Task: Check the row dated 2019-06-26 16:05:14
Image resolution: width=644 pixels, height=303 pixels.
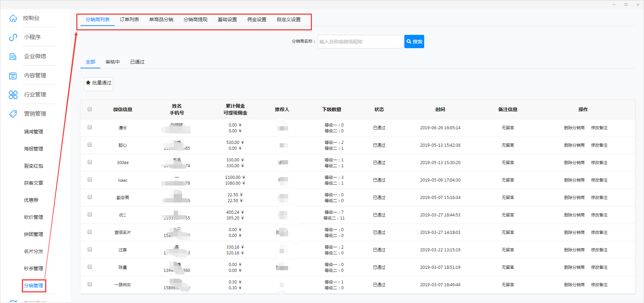Action: pos(90,127)
